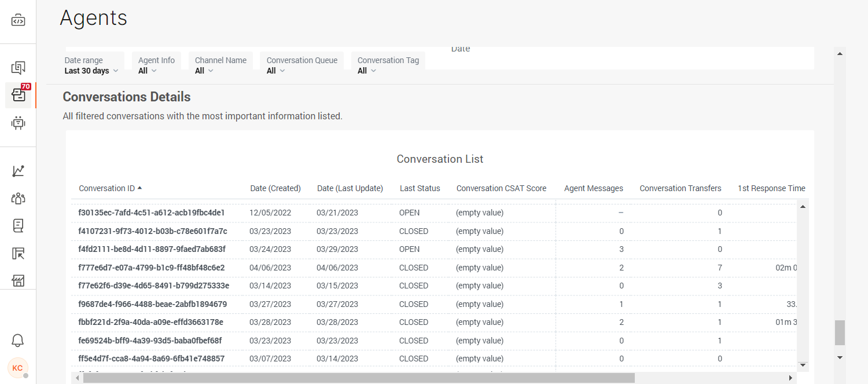This screenshot has width=868, height=384.
Task: Click OPEN status in f4fd2111 row
Action: 409,249
